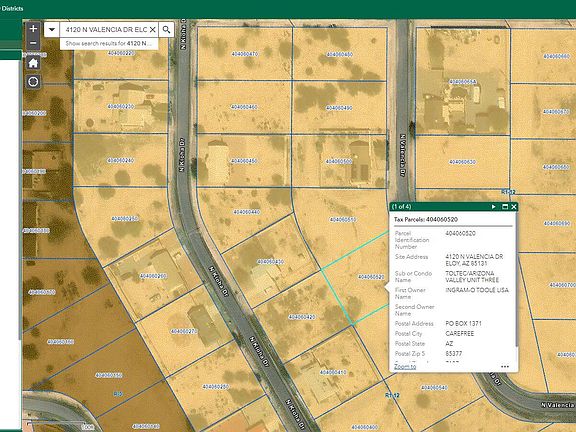Close the Tax Parcels popup
The width and height of the screenshot is (576, 432).
coord(514,207)
